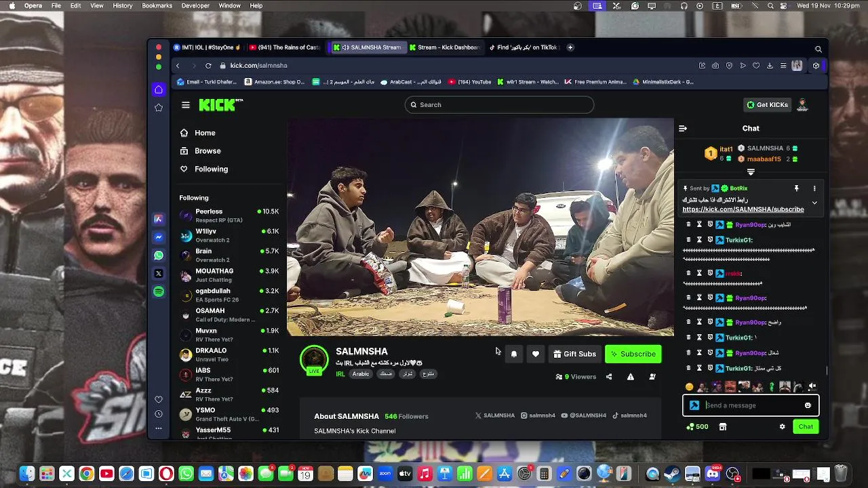
Task: Open the Peerless channel in Following list
Action: pyautogui.click(x=229, y=216)
